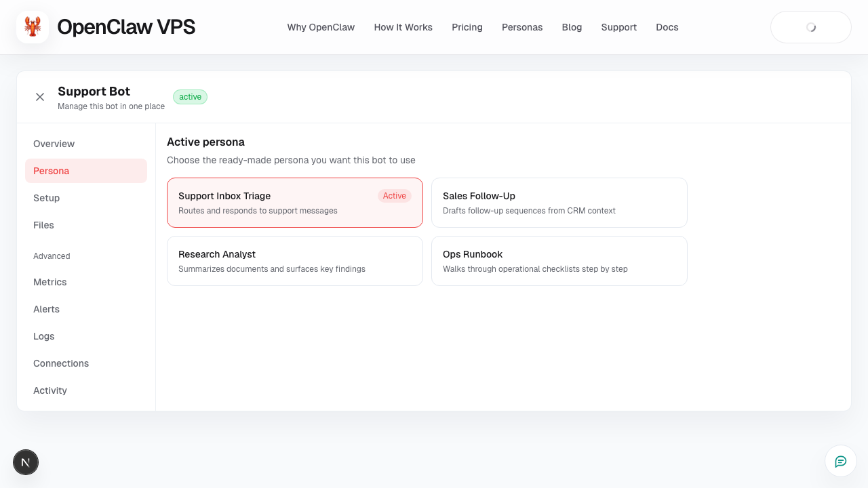This screenshot has width=868, height=488.
Task: Open the Setup section in the sidebar
Action: 46,198
